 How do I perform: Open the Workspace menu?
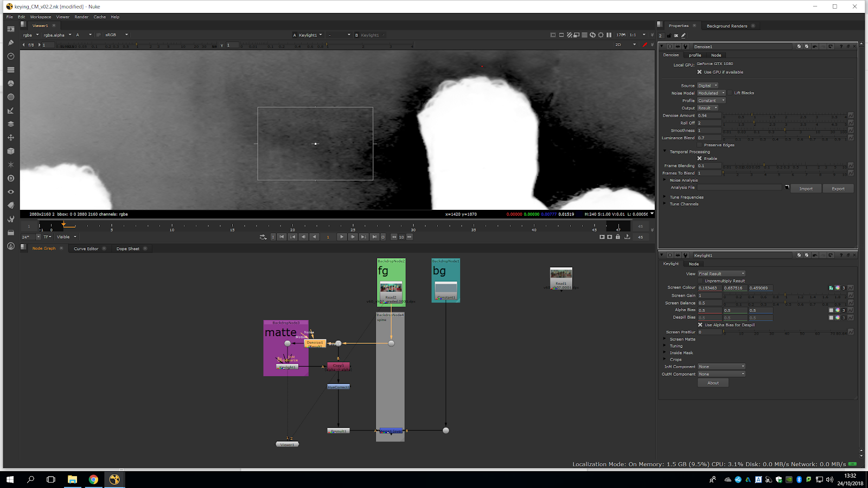coord(40,17)
